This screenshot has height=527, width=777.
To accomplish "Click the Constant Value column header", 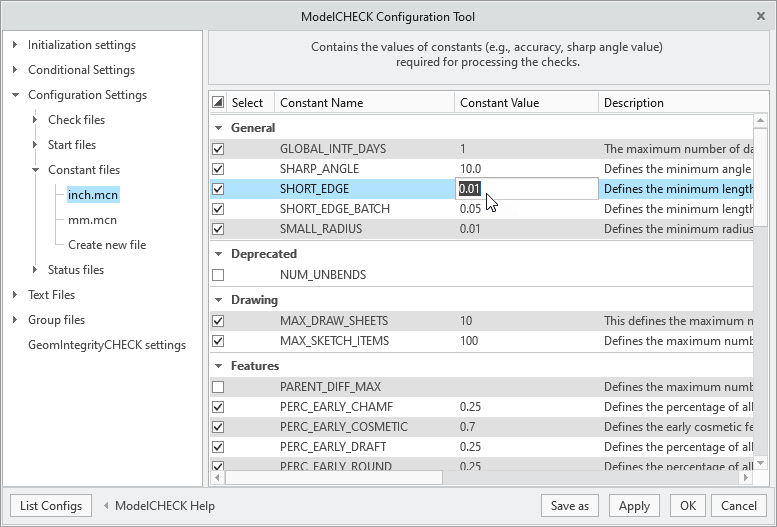I will pos(526,103).
